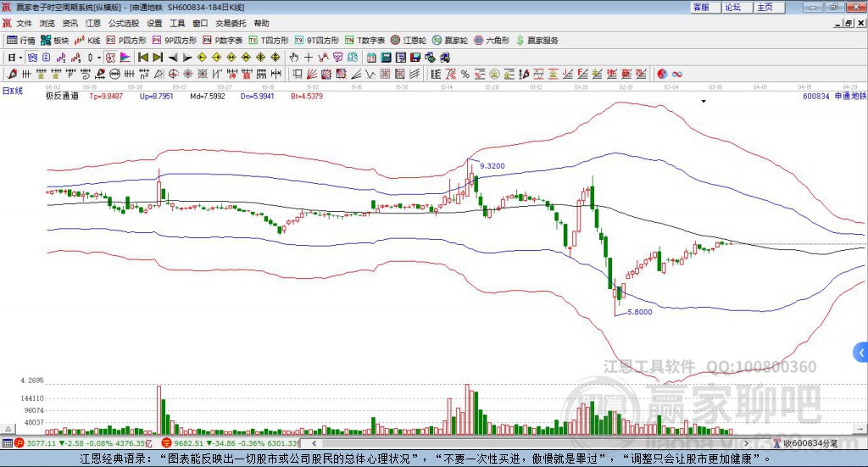Expand the candlestick style dropdown arrow

pos(99,58)
